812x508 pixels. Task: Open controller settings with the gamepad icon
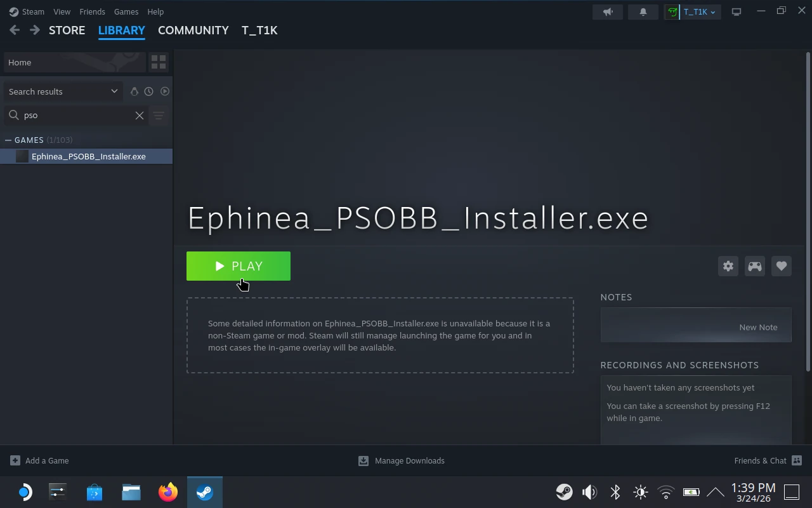point(754,266)
